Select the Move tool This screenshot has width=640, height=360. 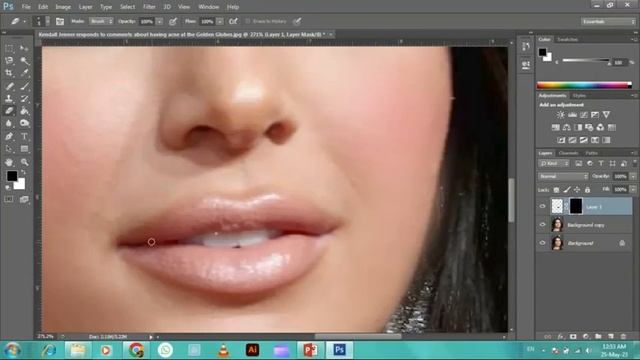coord(24,49)
